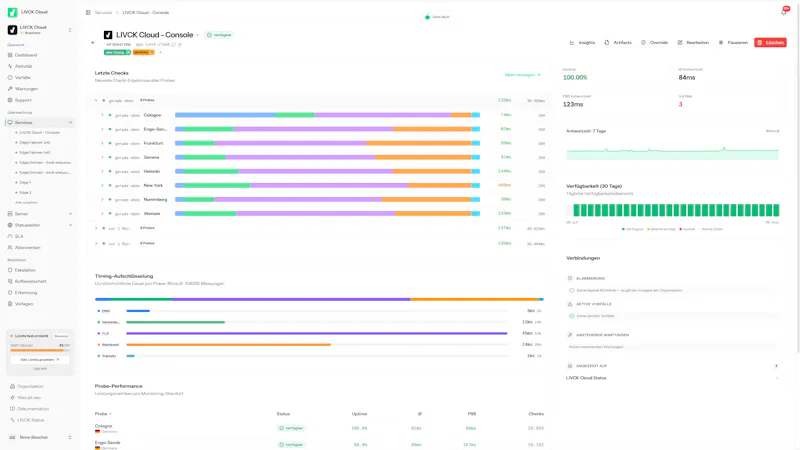
Task: Click the back arrow beside the service title
Action: coord(93,42)
